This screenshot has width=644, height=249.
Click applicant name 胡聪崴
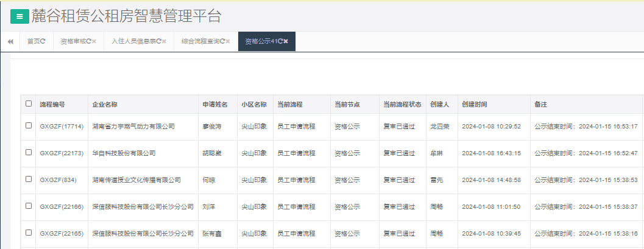[x=212, y=153]
